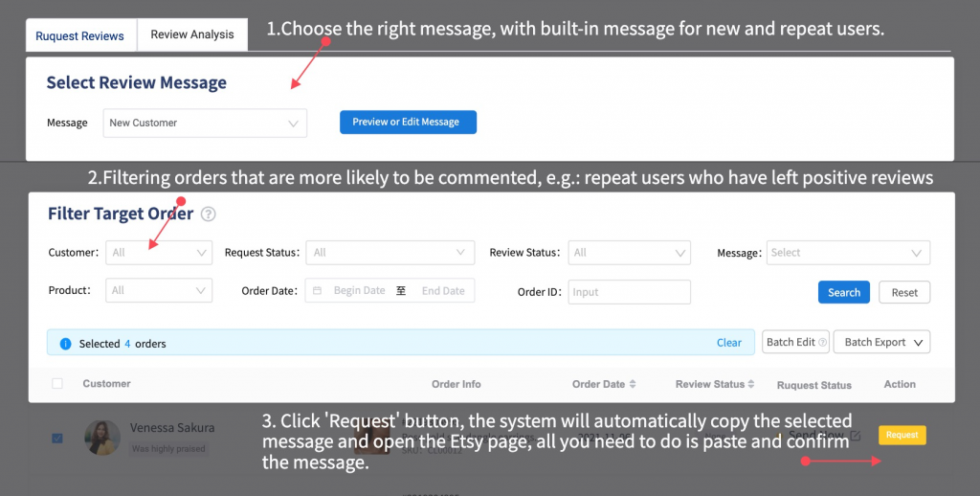
Task: Select the Ruquest Reviews tab
Action: [x=80, y=35]
